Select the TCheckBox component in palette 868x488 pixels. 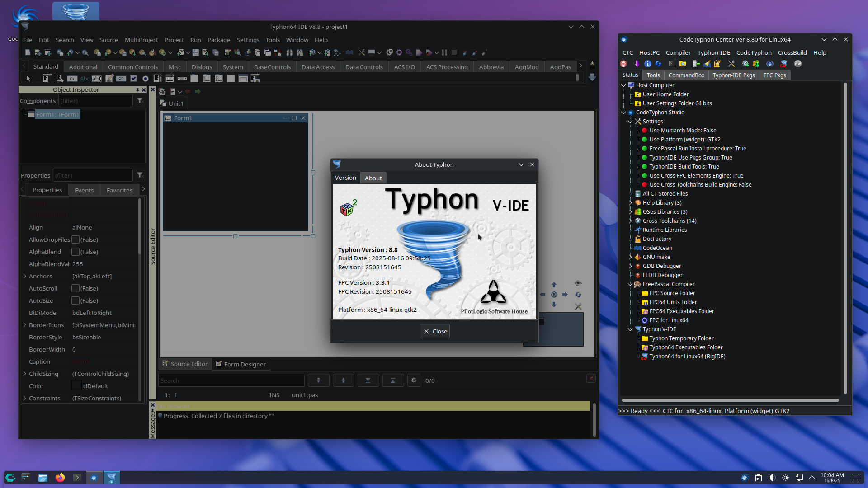(133, 79)
